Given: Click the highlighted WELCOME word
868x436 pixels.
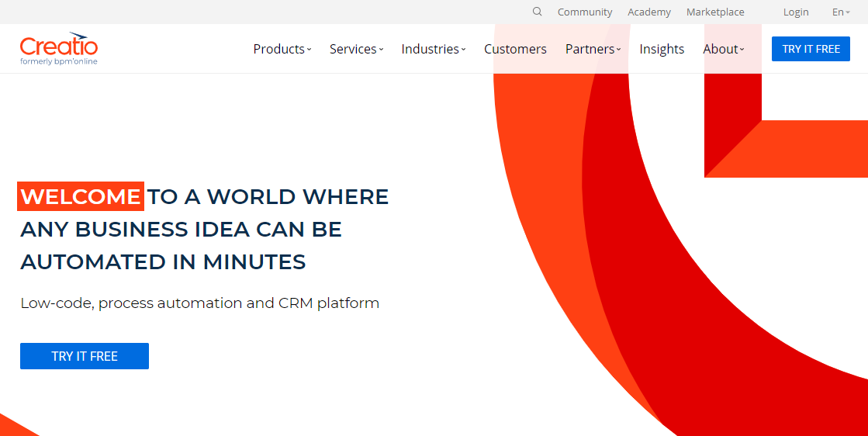Looking at the screenshot, I should (x=81, y=196).
